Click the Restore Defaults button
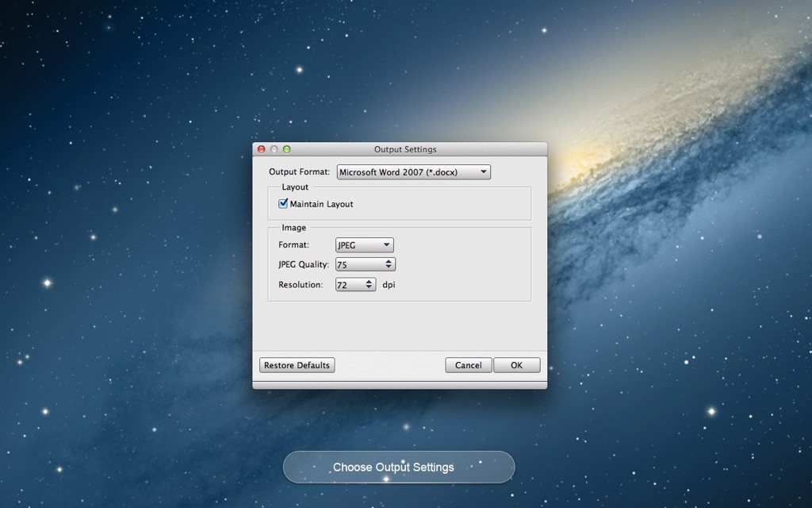Viewport: 812px width, 508px height. (x=297, y=365)
